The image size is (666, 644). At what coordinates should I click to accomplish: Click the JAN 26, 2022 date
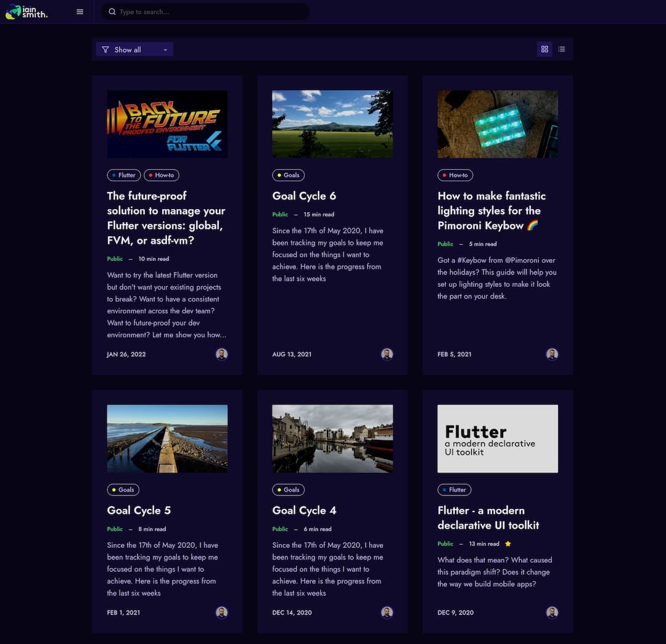click(x=126, y=354)
